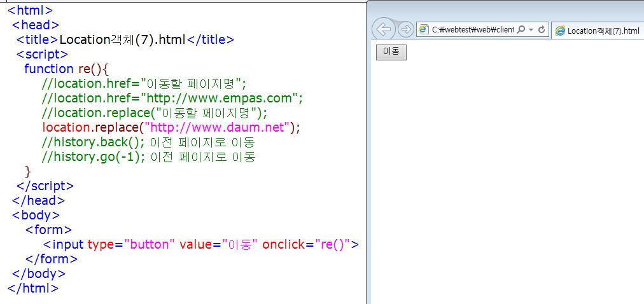Click the <title> line with Location객체(7).html

click(x=125, y=40)
